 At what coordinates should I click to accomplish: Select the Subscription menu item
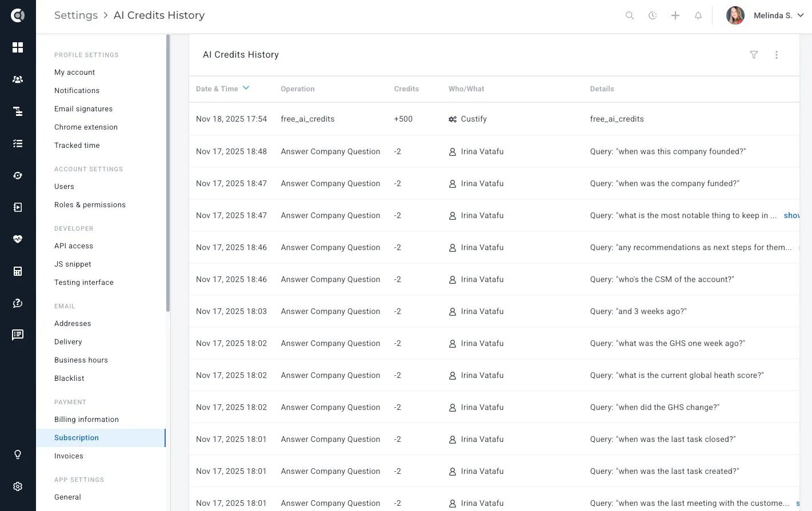[101, 438]
